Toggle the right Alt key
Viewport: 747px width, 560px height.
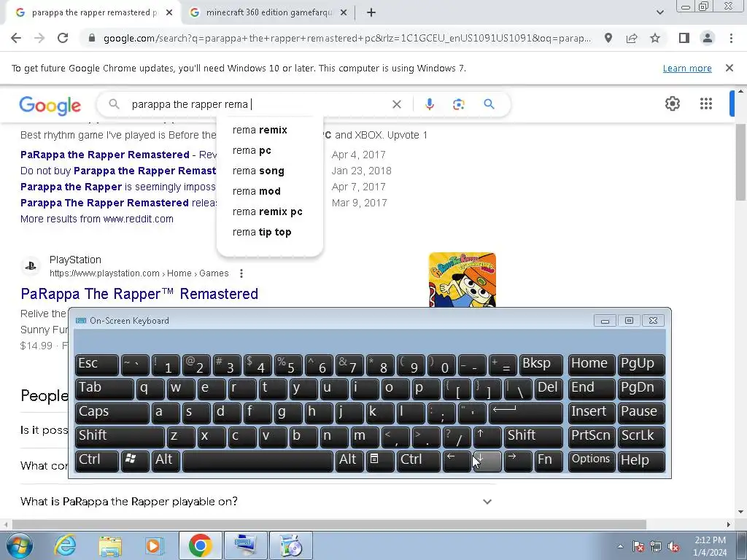pos(349,461)
